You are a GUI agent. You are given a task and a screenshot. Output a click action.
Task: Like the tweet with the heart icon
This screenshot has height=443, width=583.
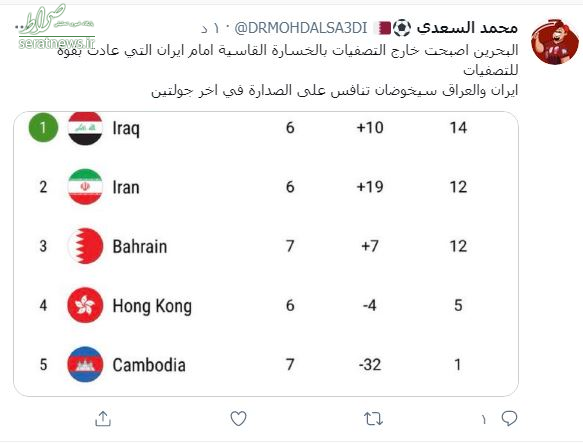click(x=238, y=418)
